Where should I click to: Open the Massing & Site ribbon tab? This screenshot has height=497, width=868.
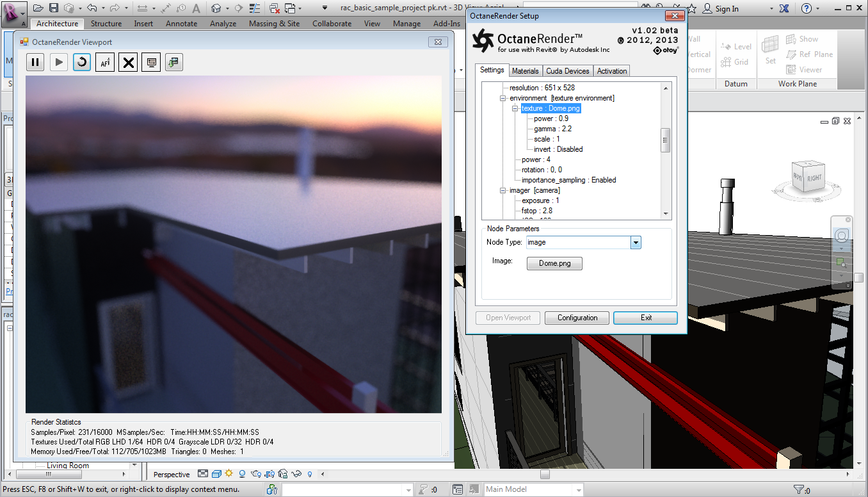point(274,24)
